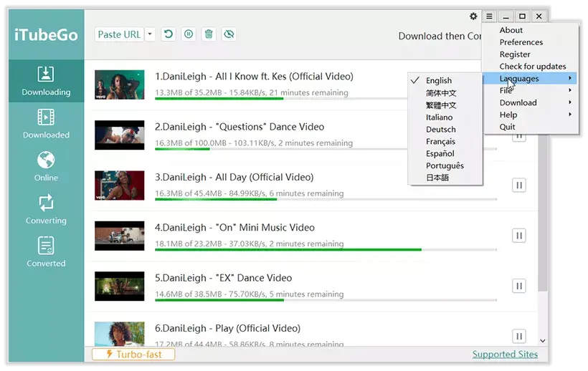Click thumbnail of "On" Mini Music Video
588x371 pixels.
(x=119, y=236)
